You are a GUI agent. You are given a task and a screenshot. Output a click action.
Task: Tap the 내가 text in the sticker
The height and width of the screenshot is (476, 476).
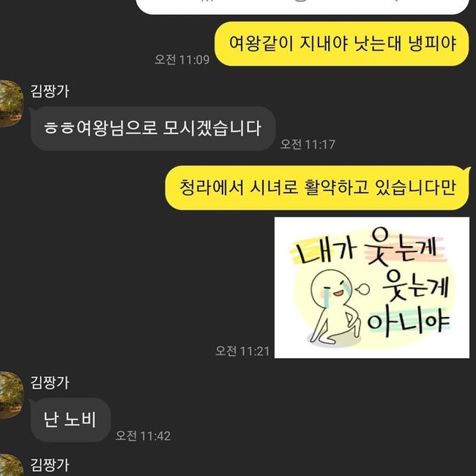(x=325, y=251)
